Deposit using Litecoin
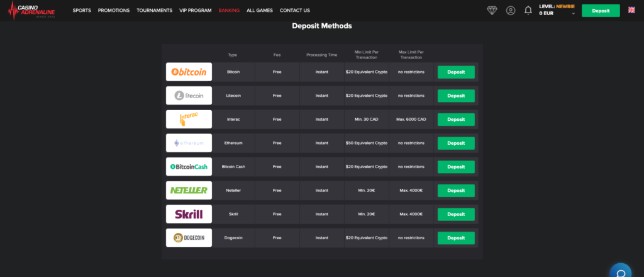This screenshot has height=277, width=644. coord(456,96)
